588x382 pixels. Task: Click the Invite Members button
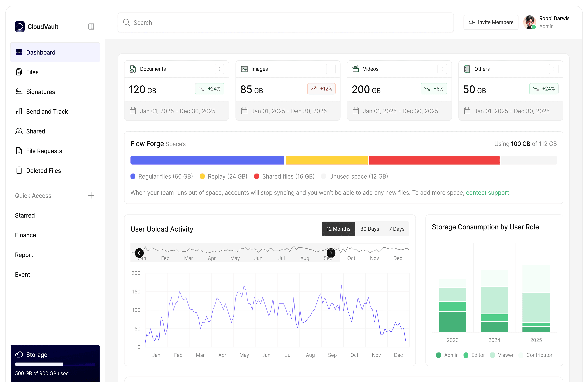491,22
